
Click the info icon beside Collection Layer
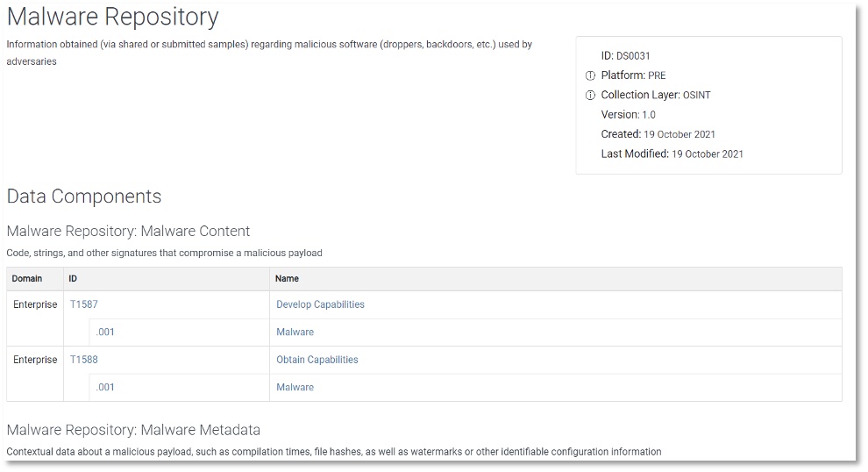(591, 95)
